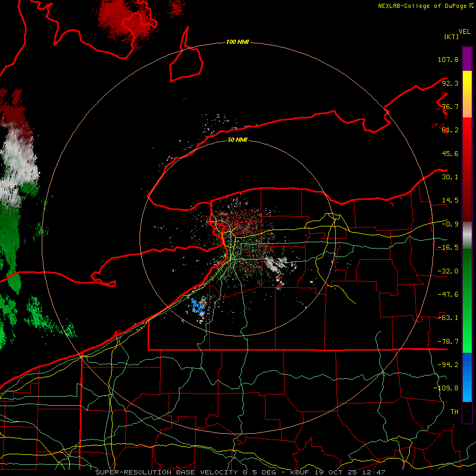The height and width of the screenshot is (476, 476).
Task: Click the 76.7 velocity scale value
Action: (450, 106)
